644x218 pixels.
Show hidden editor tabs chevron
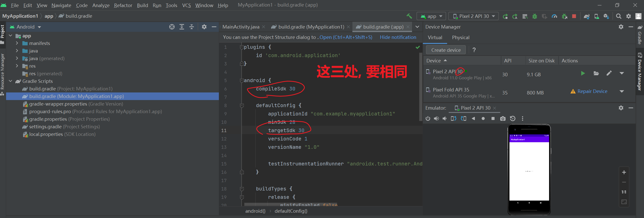click(x=417, y=27)
